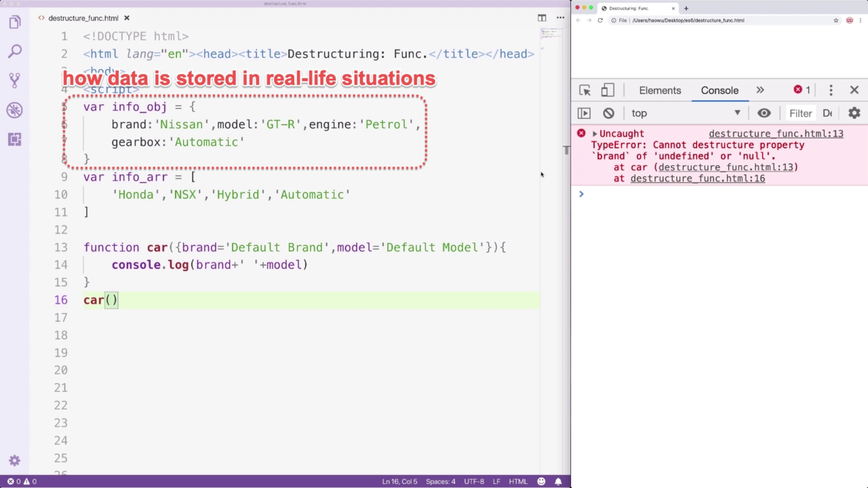The width and height of the screenshot is (868, 488).
Task: Expand more DevTools tabs chevron
Action: coord(760,90)
